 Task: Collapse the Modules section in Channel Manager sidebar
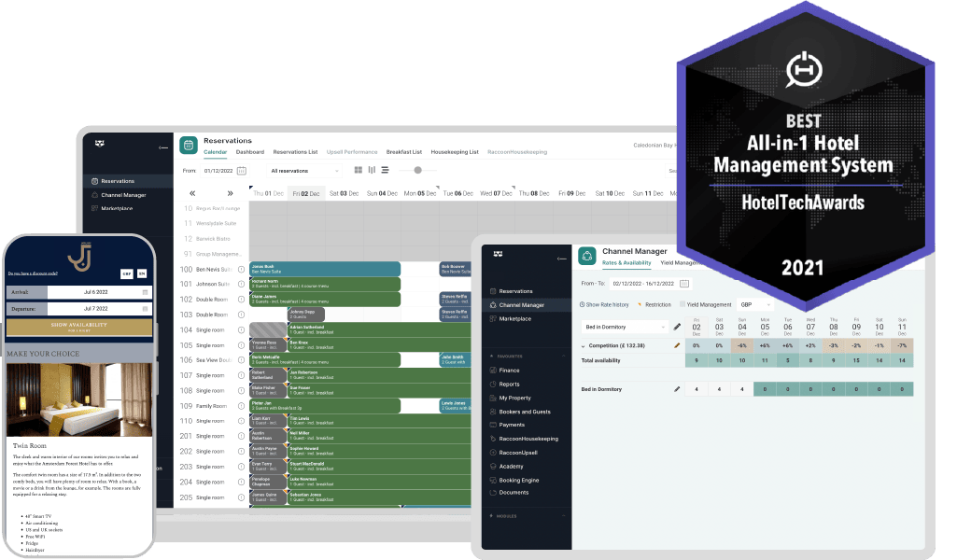[563, 516]
